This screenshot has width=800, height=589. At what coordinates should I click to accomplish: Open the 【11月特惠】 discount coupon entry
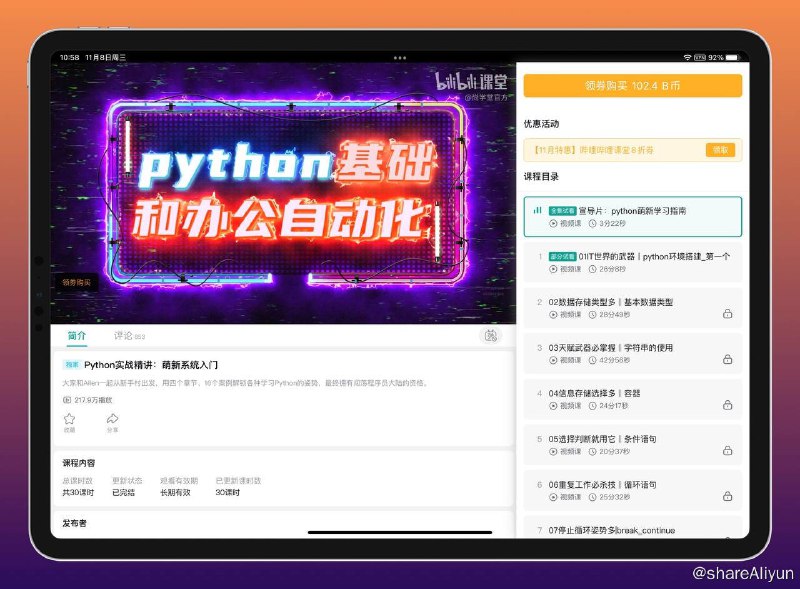(610, 148)
